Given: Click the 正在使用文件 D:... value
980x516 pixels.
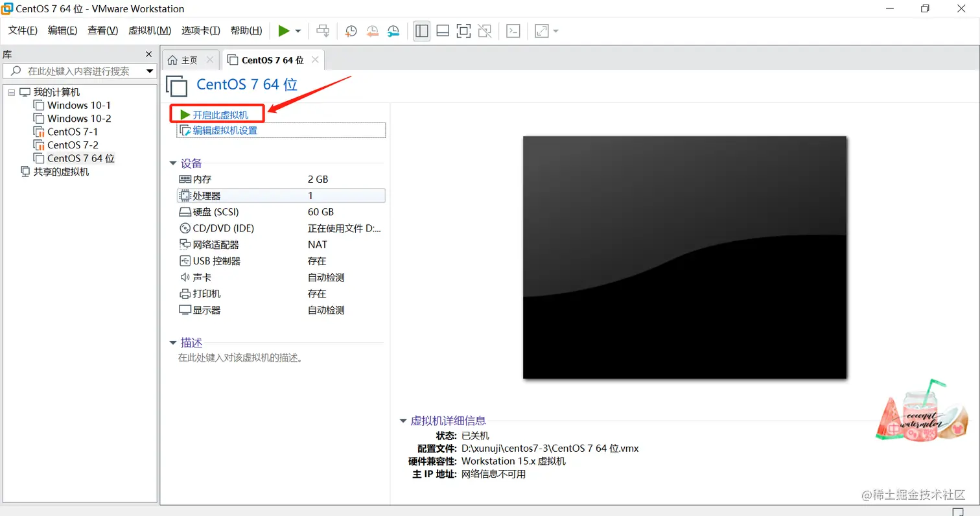Looking at the screenshot, I should (345, 228).
